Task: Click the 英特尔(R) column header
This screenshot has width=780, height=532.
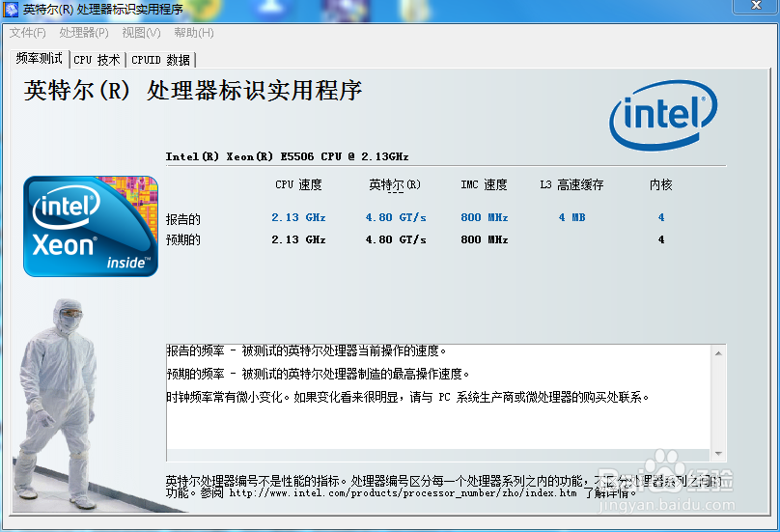Action: click(x=395, y=184)
